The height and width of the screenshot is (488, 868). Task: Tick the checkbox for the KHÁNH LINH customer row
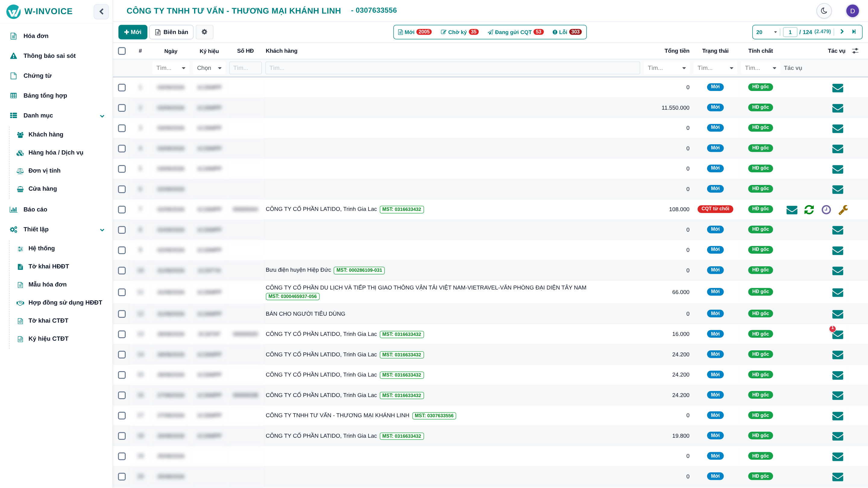122,416
